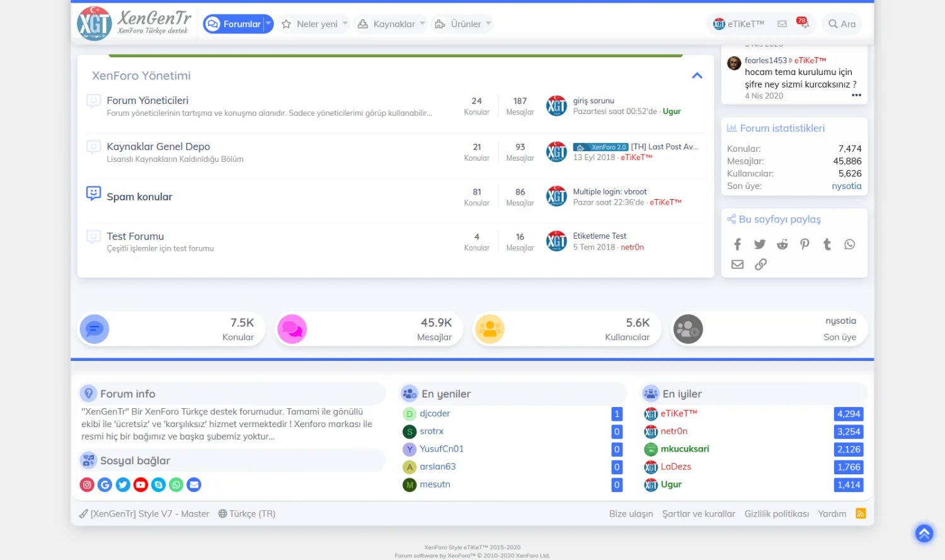Expand the Kaynaklar dropdown arrow

click(x=422, y=24)
